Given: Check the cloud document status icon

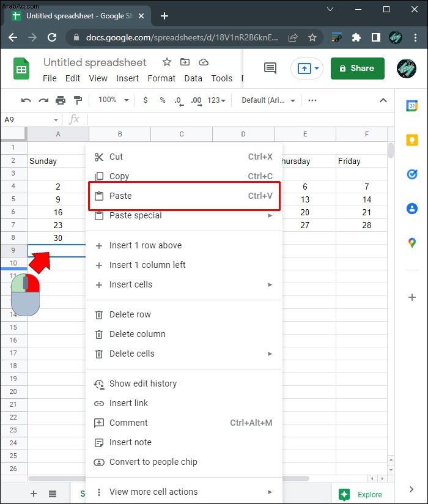Looking at the screenshot, I should [204, 62].
